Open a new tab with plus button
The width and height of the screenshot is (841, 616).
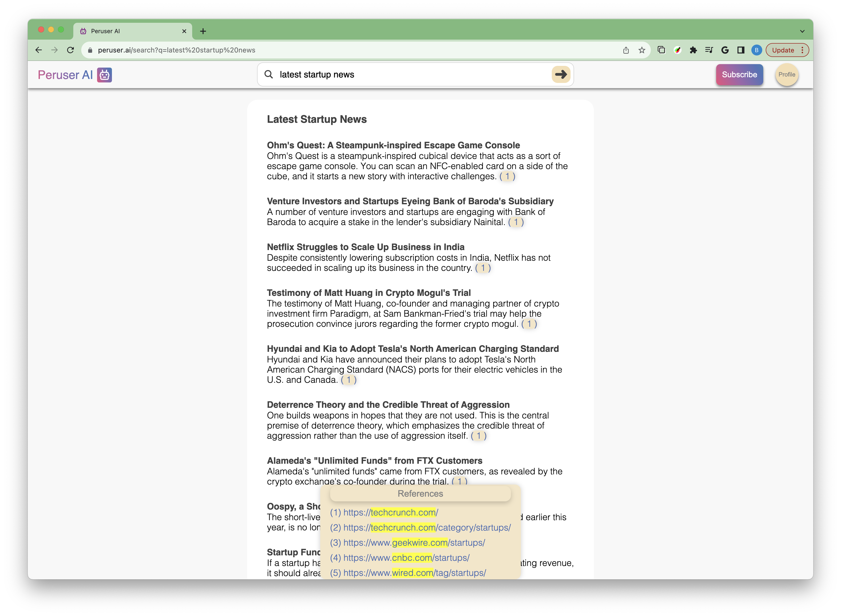coord(203,31)
